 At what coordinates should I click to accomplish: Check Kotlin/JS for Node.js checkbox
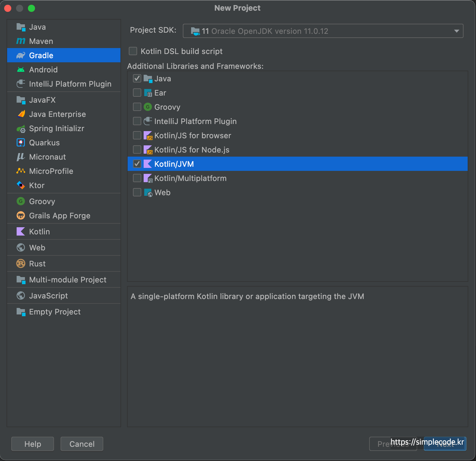(137, 150)
